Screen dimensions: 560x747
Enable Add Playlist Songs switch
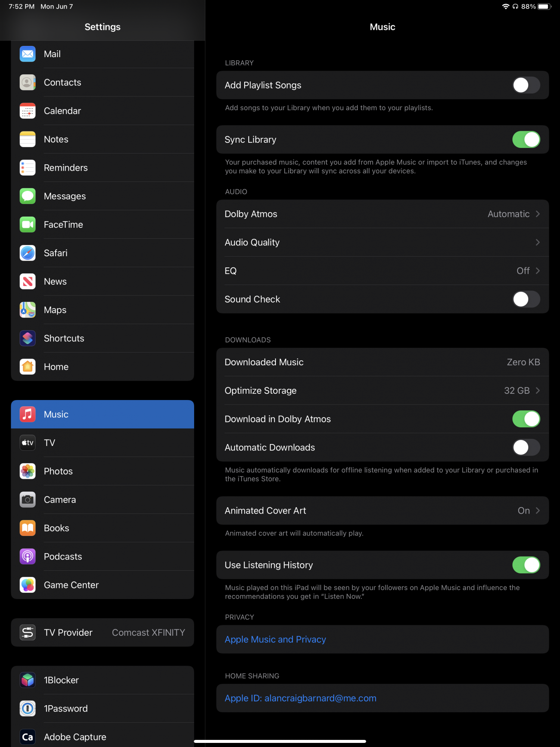[526, 85]
